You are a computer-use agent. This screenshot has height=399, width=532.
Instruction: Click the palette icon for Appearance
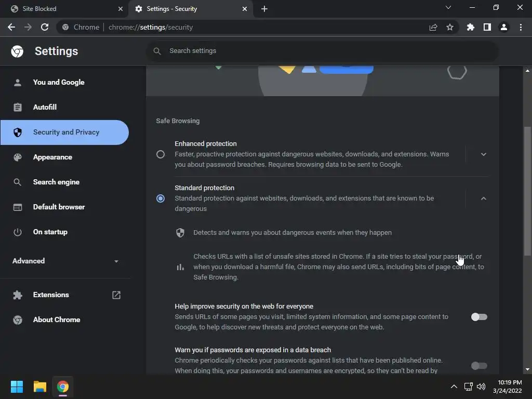pos(18,157)
